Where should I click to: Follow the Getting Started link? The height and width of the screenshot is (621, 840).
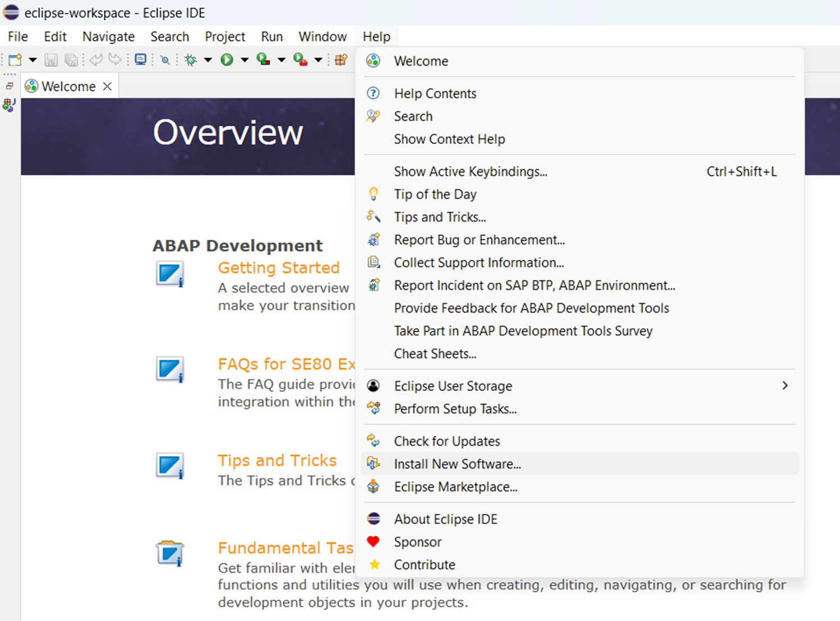[x=279, y=268]
